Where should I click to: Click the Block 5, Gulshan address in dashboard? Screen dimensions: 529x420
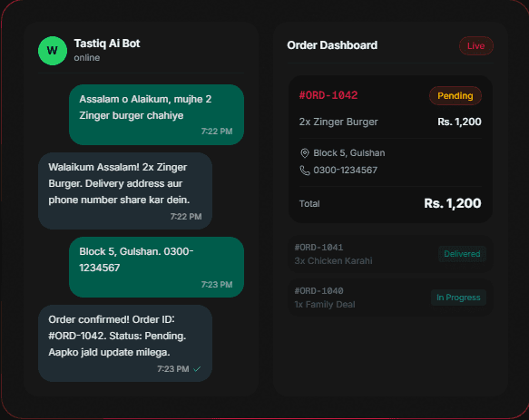[x=349, y=153]
